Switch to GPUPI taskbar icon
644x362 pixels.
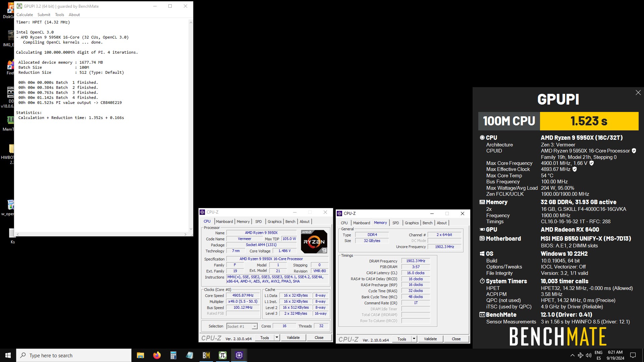[222, 355]
